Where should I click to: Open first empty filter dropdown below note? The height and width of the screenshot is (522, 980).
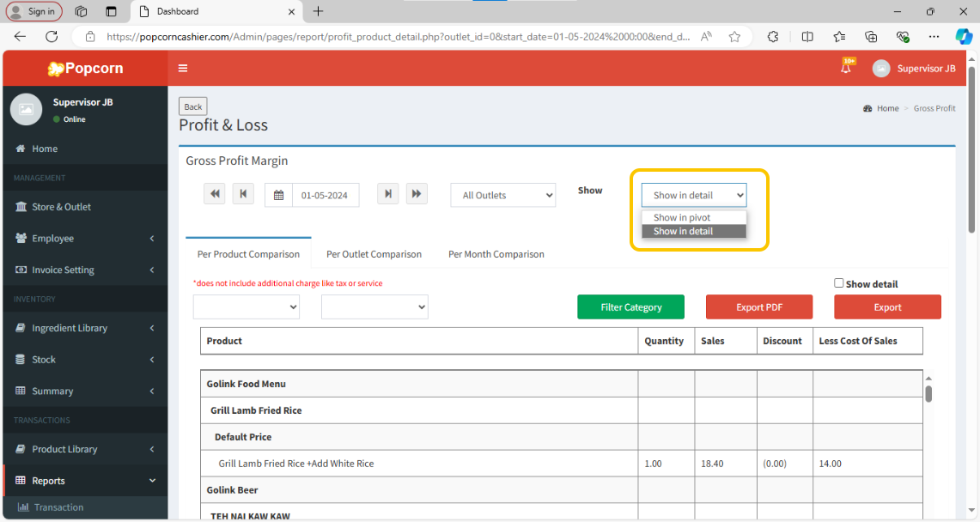pyautogui.click(x=247, y=307)
